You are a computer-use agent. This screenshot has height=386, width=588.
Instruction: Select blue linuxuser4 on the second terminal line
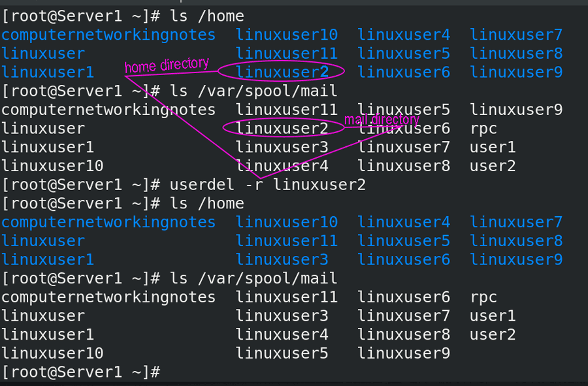(404, 35)
